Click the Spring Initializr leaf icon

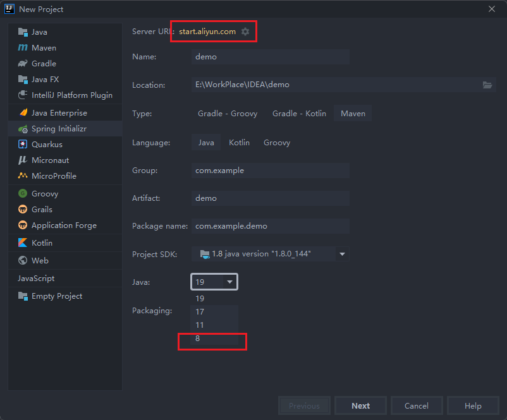coord(23,129)
